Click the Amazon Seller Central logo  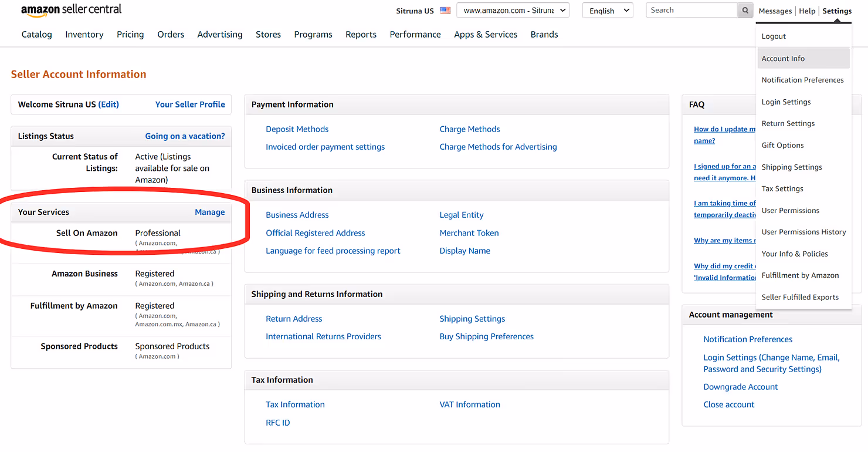tap(72, 10)
